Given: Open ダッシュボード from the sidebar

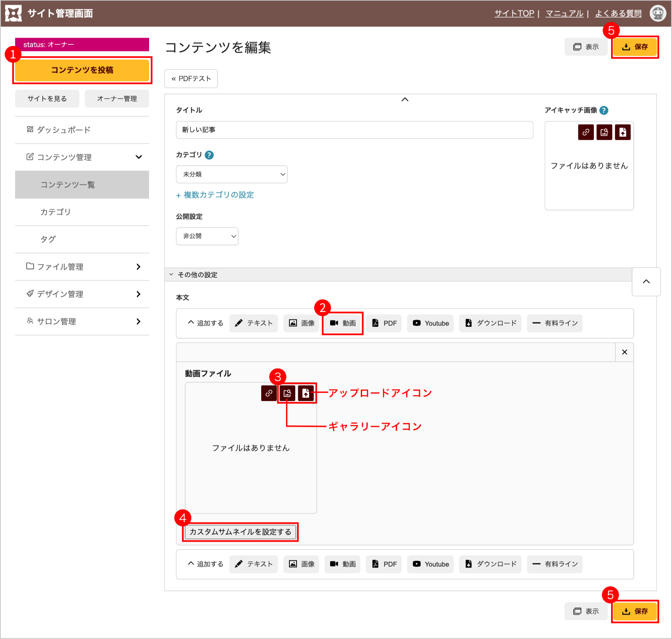Looking at the screenshot, I should pyautogui.click(x=82, y=130).
